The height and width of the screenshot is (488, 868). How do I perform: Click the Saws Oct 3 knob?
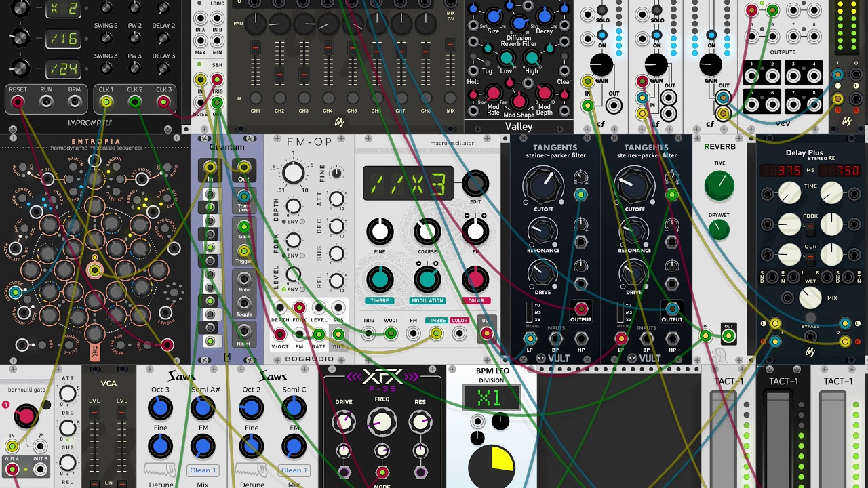(160, 408)
